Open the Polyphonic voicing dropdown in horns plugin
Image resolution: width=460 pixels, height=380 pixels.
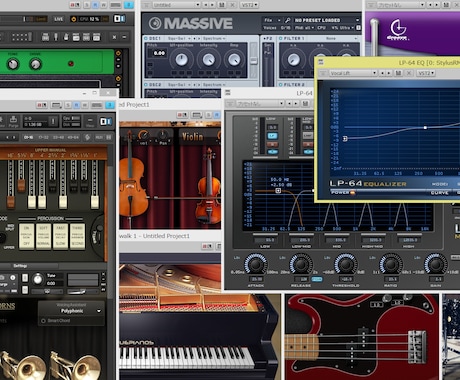(x=72, y=311)
